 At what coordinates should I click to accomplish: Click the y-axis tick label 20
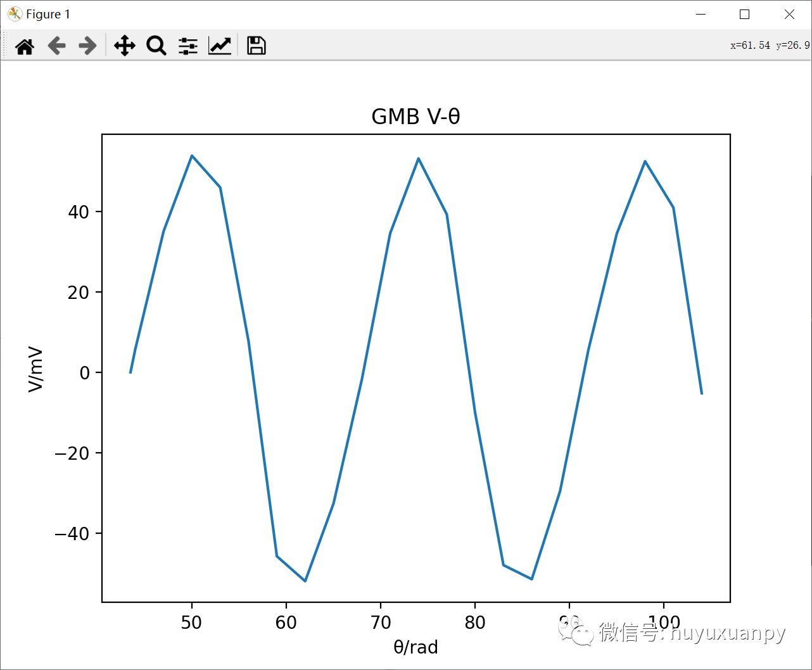(79, 293)
